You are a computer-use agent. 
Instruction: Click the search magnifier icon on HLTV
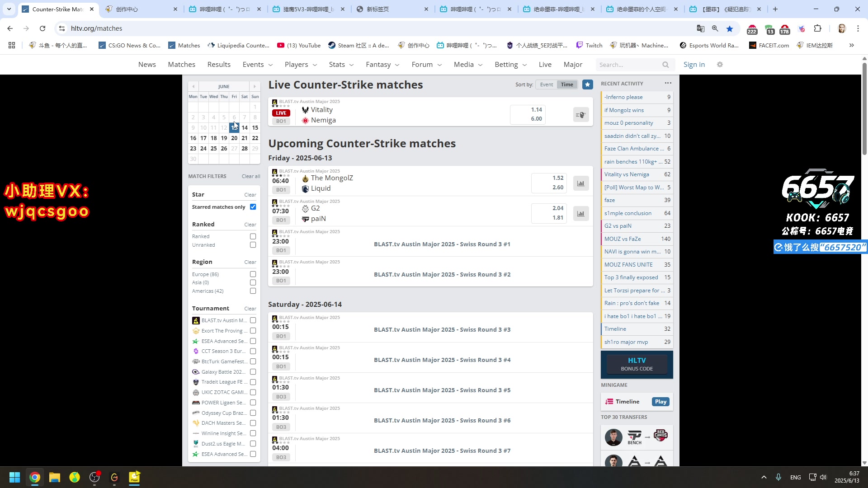pos(665,65)
